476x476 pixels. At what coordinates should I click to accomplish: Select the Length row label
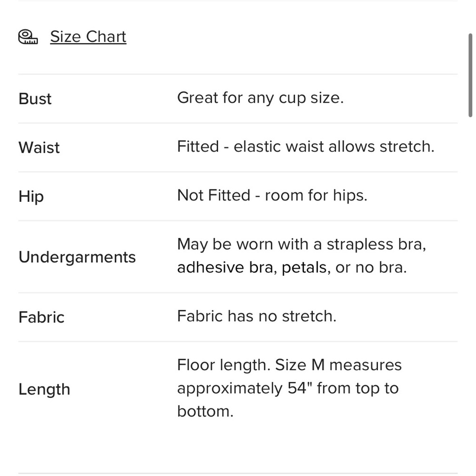click(44, 389)
